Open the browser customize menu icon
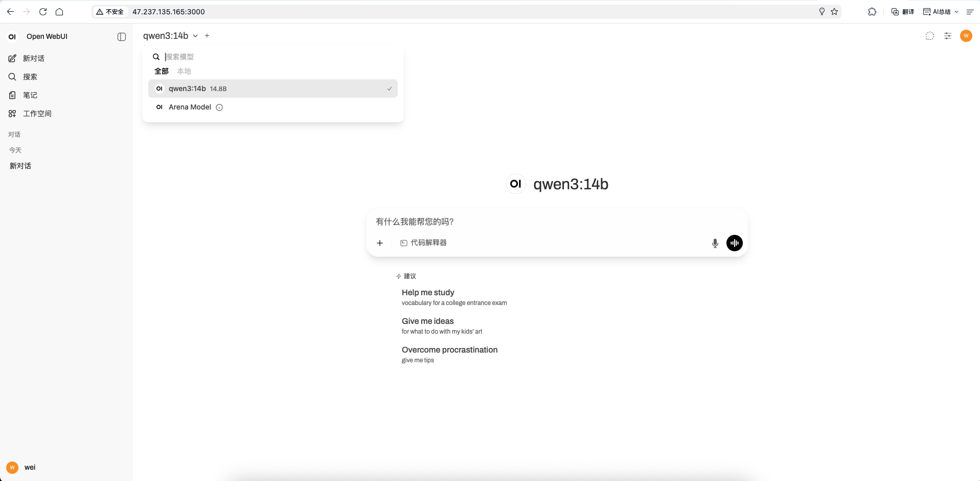Viewport: 980px width, 481px height. point(970,11)
